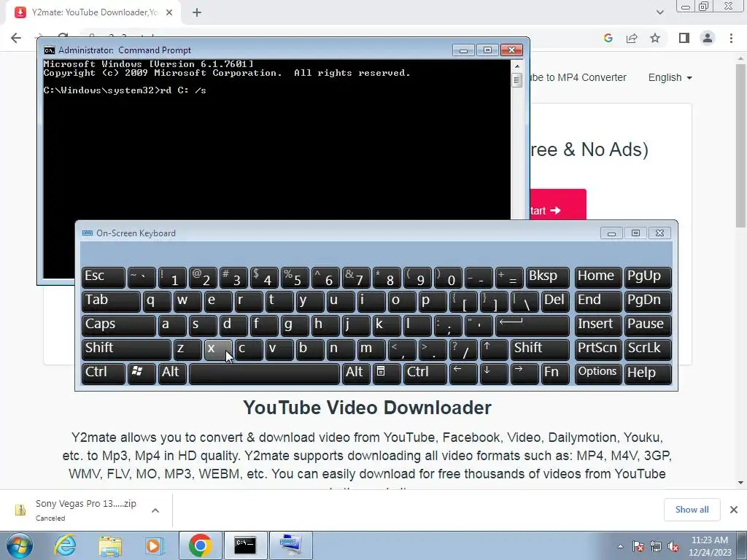This screenshot has width=747, height=560.
Task: Click Command Prompt scrollbar up arrow
Action: (x=517, y=66)
